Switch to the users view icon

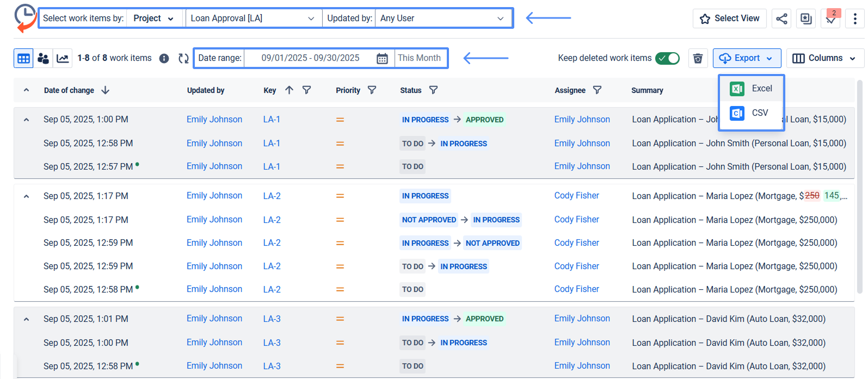tap(43, 58)
